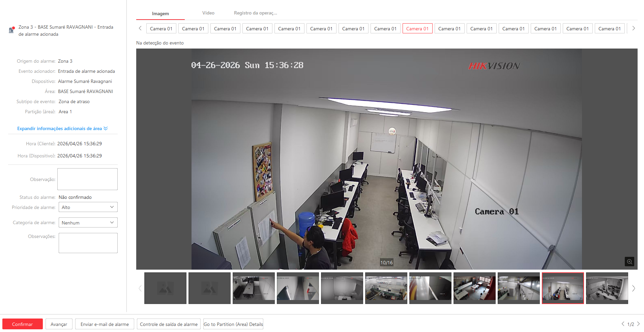This screenshot has width=644, height=332.
Task: Open the Registro da operação tab
Action: 255,13
